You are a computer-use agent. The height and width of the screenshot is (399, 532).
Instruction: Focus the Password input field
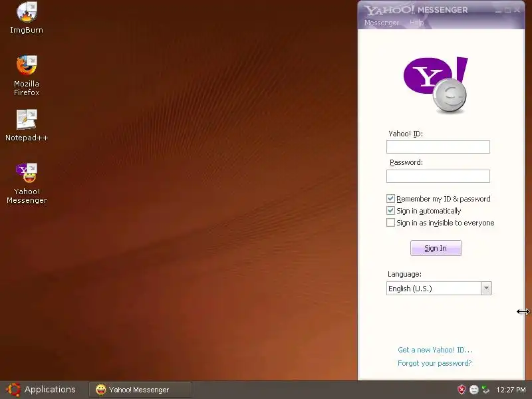438,176
